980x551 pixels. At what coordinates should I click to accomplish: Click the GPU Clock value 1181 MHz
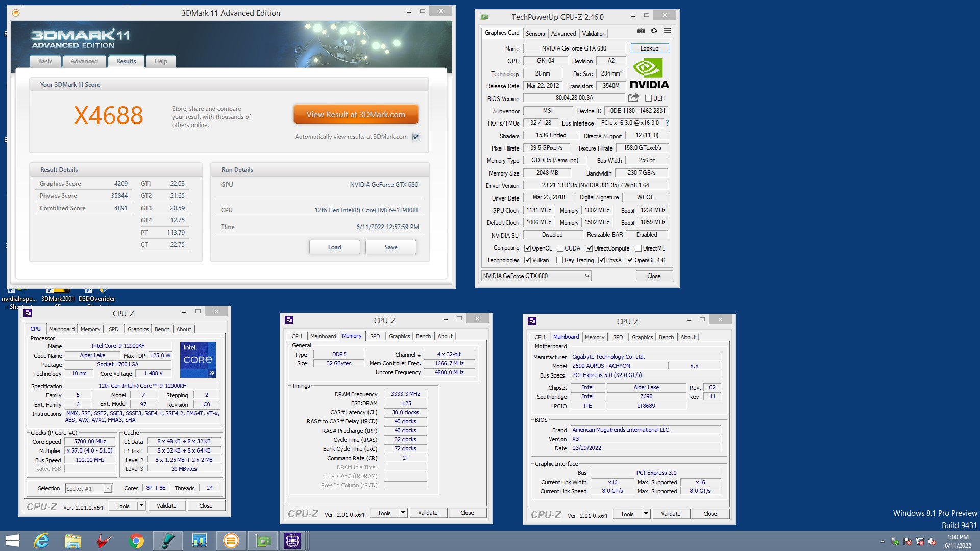click(x=538, y=210)
